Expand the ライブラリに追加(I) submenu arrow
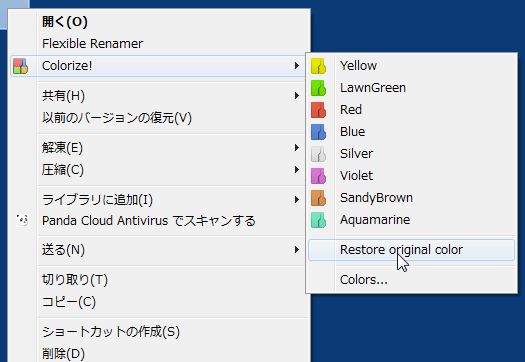Viewport: 525px width, 362px height. click(297, 200)
